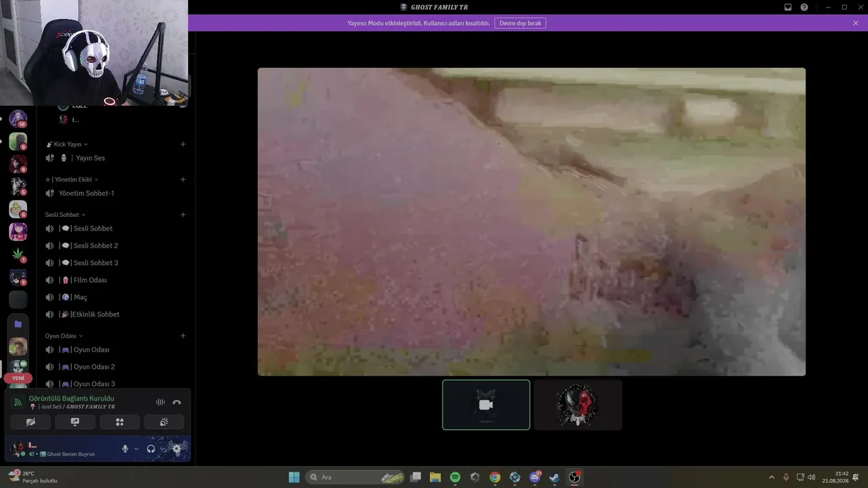This screenshot has width=868, height=488.
Task: Click the "Devre dışı bırak" button
Action: click(x=520, y=23)
